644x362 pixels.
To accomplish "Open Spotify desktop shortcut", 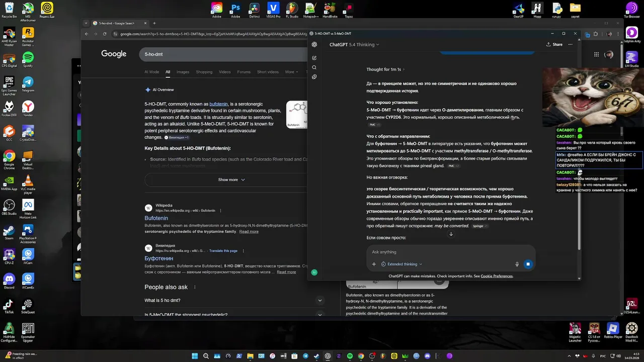I will pos(28,59).
